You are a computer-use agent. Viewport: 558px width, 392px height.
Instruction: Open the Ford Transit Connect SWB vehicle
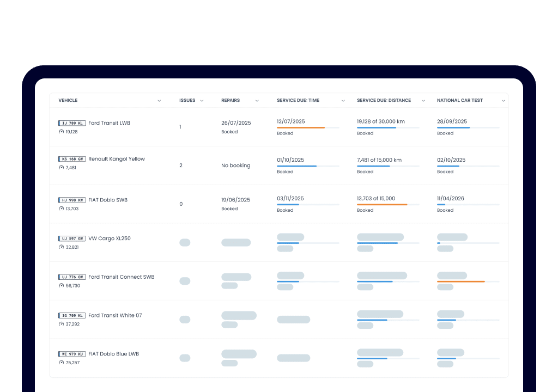point(122,277)
